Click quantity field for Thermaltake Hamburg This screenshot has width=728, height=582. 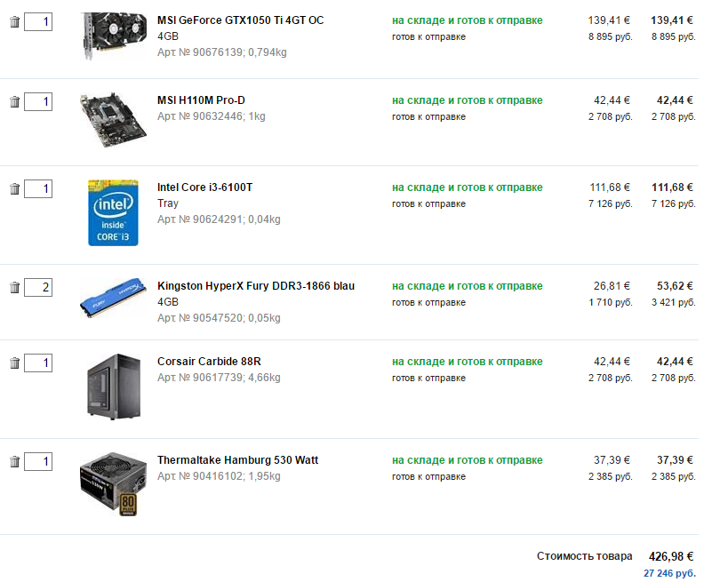tap(38, 461)
